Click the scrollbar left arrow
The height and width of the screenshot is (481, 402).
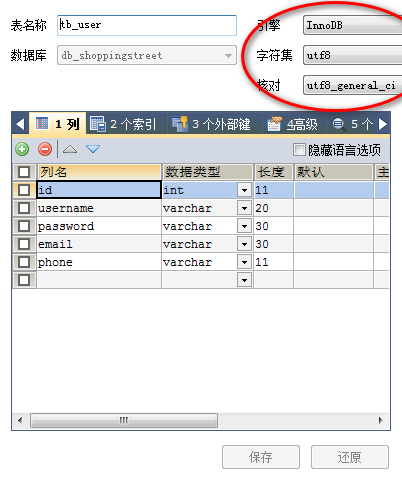(x=20, y=420)
